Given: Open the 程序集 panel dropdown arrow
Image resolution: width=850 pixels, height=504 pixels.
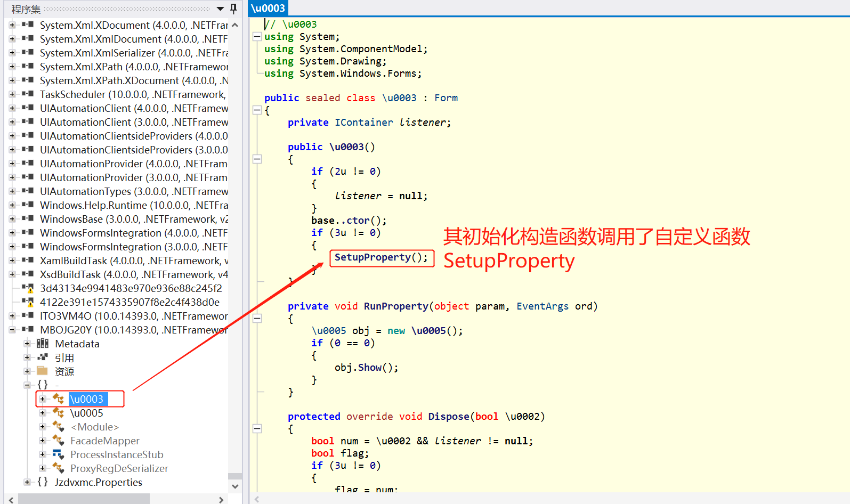Looking at the screenshot, I should (220, 9).
